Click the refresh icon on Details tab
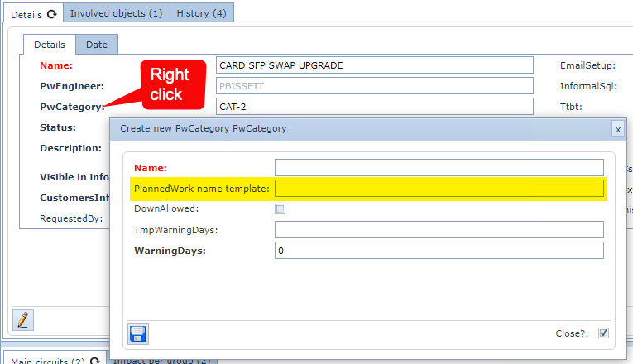 51,14
